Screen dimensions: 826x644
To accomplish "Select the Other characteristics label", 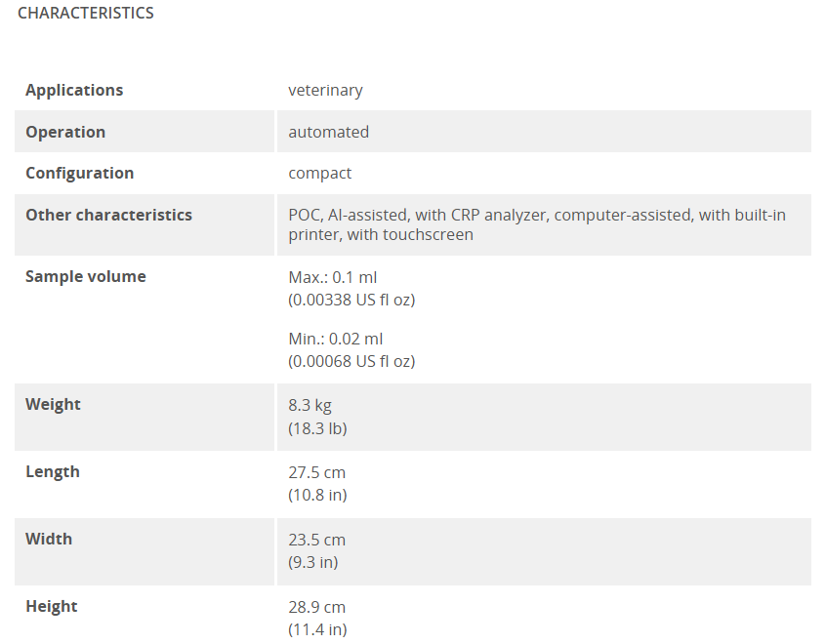I will tap(108, 215).
